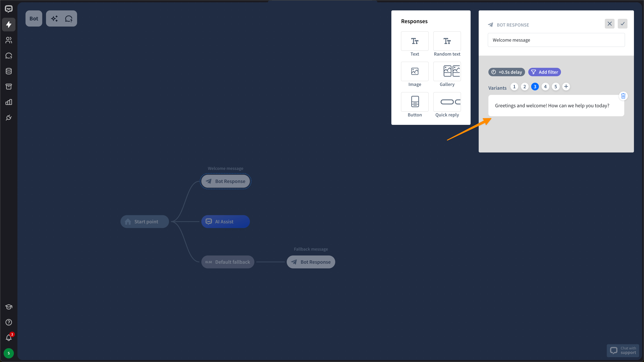Open the academy graduation cap icon
Image resolution: width=644 pixels, height=362 pixels.
tap(9, 307)
